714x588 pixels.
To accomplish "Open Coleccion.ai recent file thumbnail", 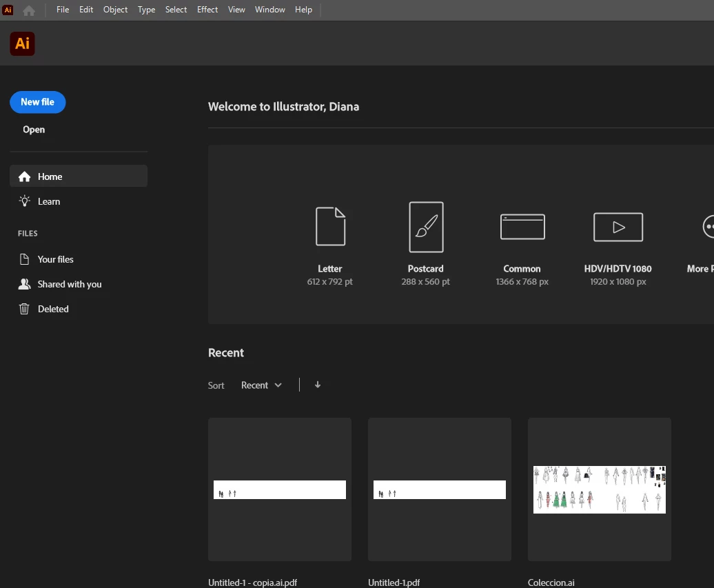I will tap(600, 489).
